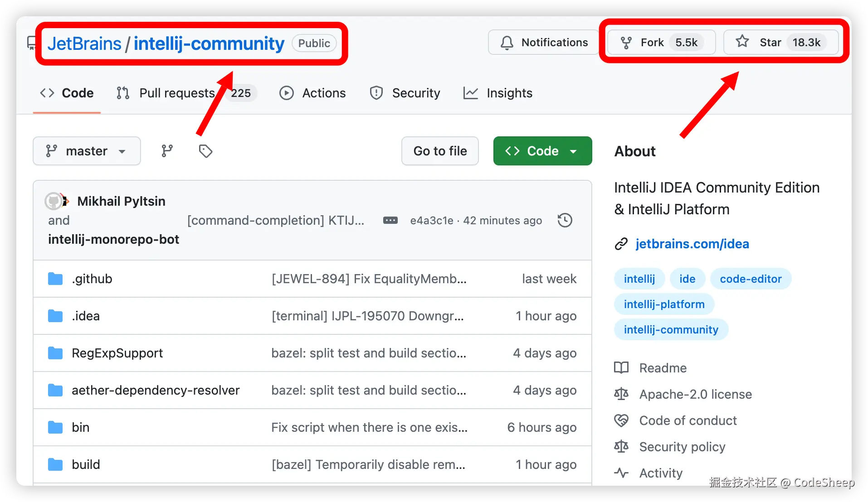Open the terminal IJPL-195070 commit message

367,316
